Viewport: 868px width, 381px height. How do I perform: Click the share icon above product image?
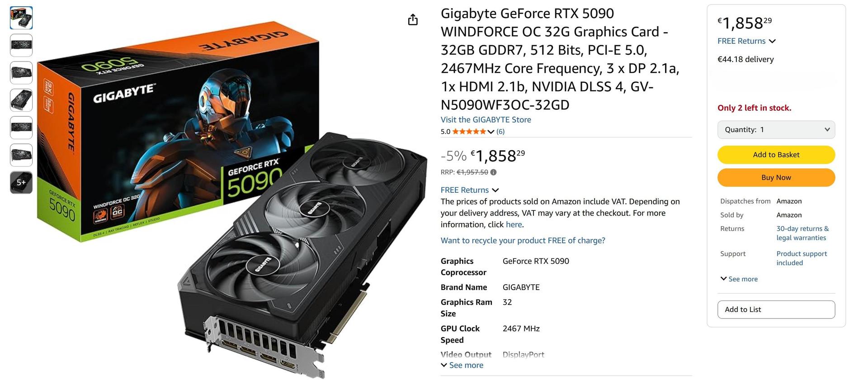[413, 19]
